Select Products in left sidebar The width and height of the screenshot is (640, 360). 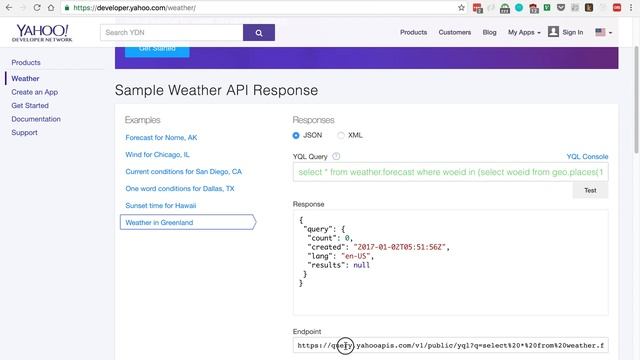pyautogui.click(x=26, y=62)
